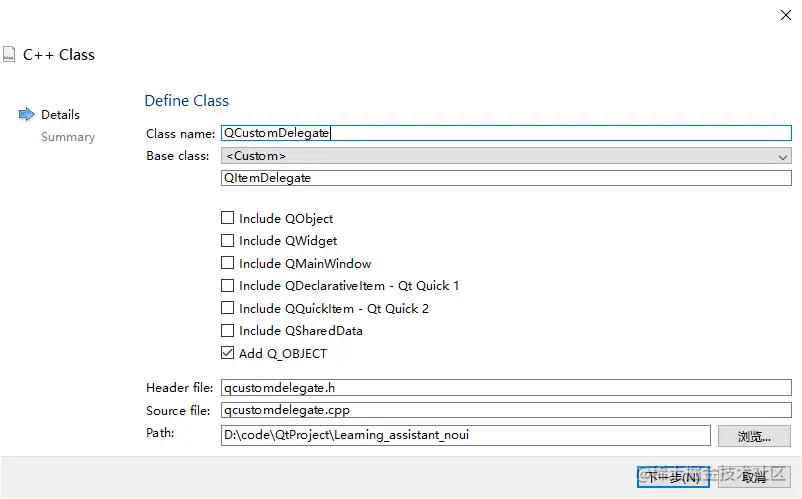802x499 pixels.
Task: Select the Summary wizard step
Action: (x=68, y=137)
